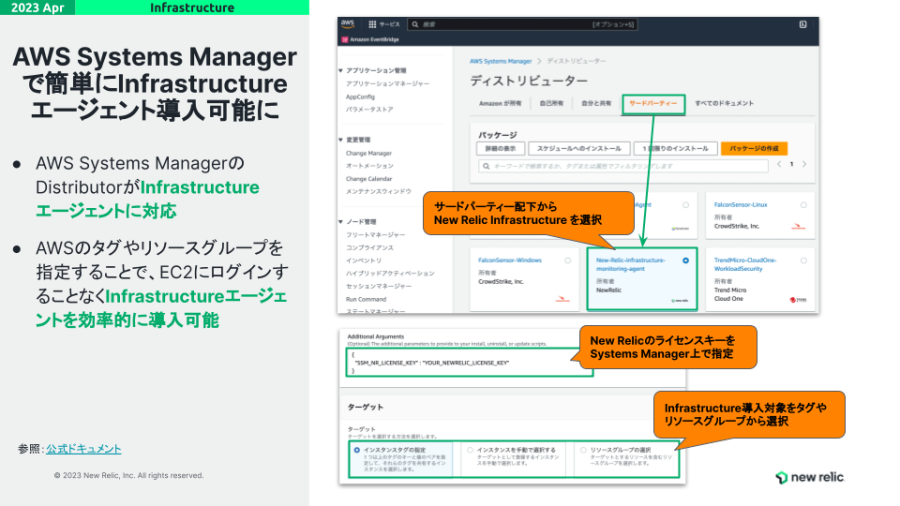The image size is (900, 506).
Task: Click the new relic logo at slide bottom
Action: click(x=809, y=477)
